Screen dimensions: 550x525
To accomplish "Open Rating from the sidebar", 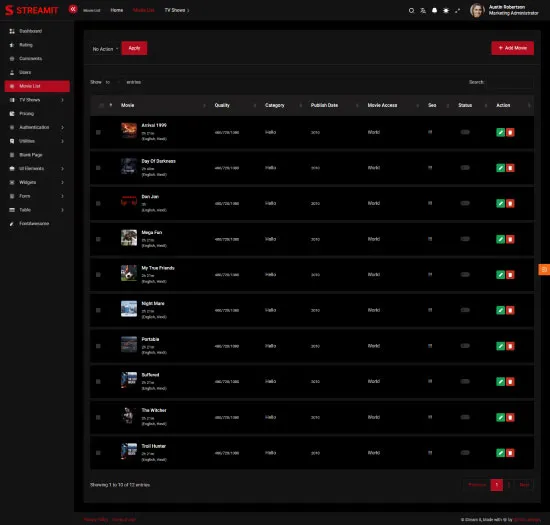I will tap(37, 45).
